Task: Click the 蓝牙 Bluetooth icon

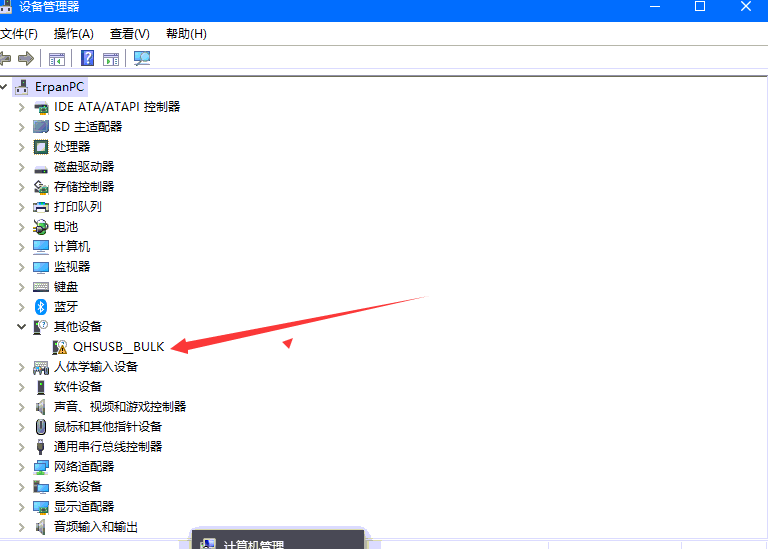Action: coord(41,307)
